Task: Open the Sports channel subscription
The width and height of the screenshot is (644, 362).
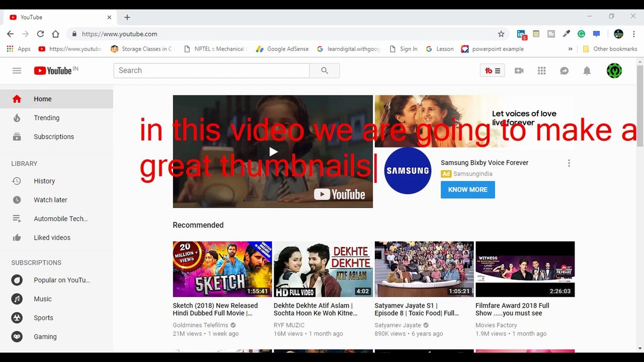Action: point(56,318)
